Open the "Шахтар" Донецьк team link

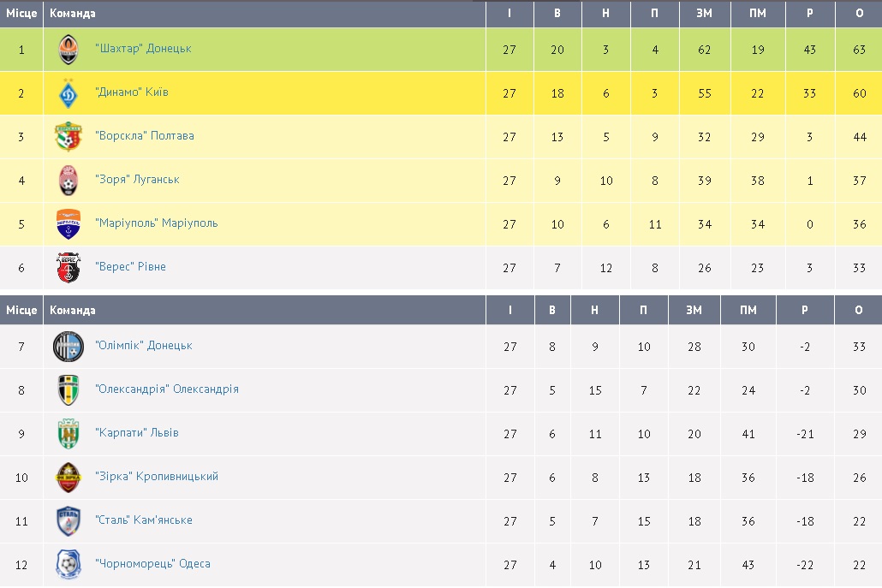143,49
